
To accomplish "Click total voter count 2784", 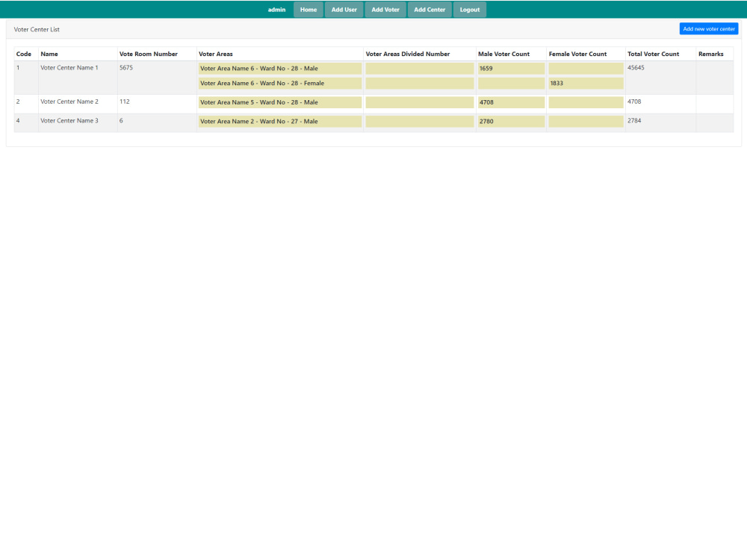I will point(634,120).
